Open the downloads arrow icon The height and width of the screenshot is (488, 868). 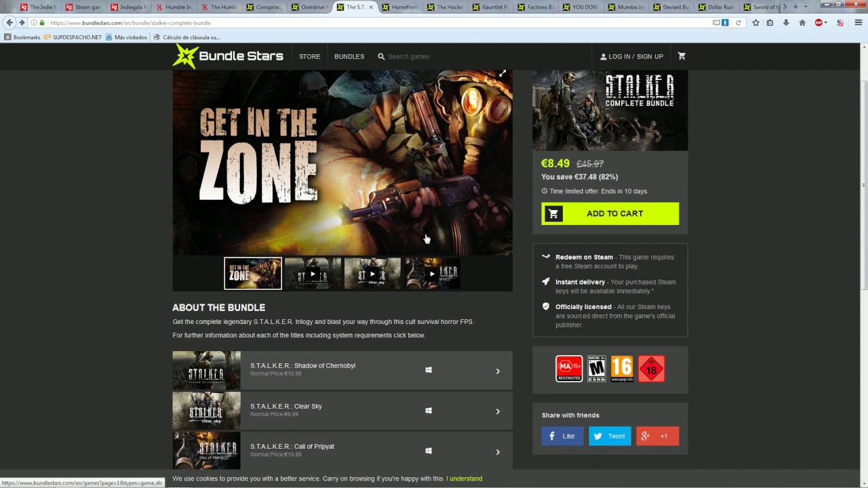pos(786,22)
